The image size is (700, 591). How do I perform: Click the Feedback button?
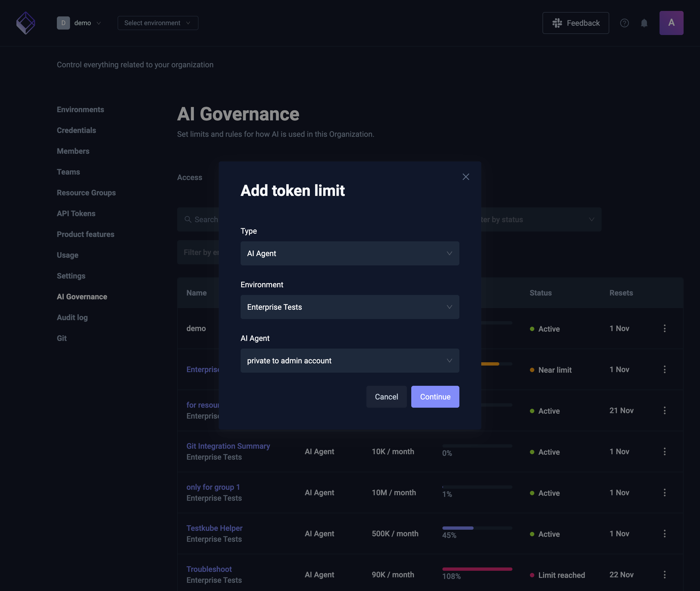tap(576, 23)
